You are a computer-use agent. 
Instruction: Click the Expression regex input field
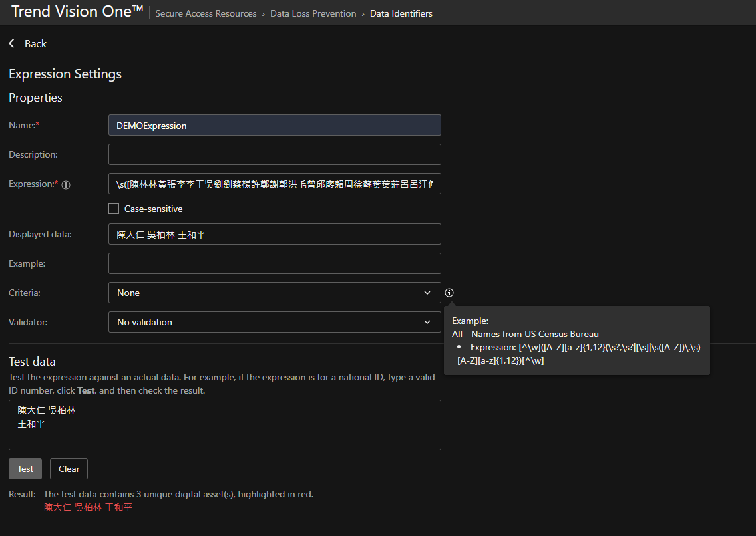(x=274, y=184)
